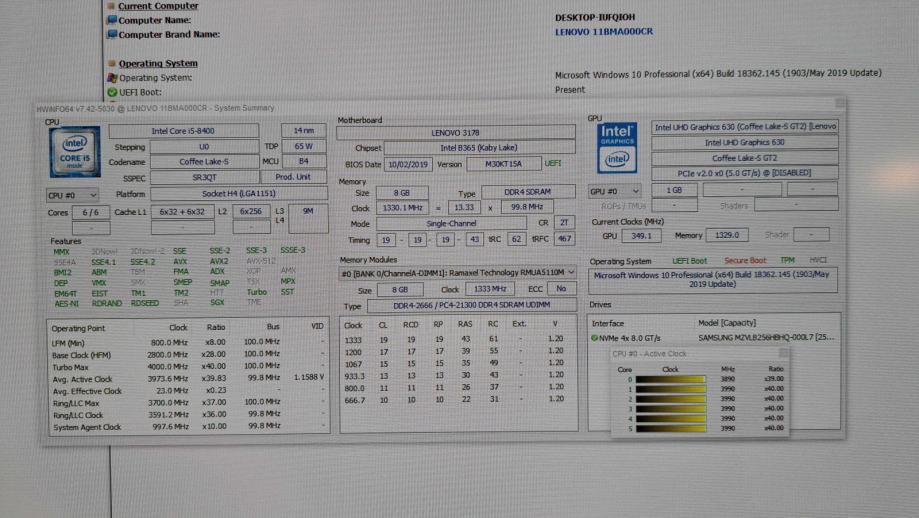Click the Computer Name icon in background window
The width and height of the screenshot is (919, 518).
(x=111, y=20)
